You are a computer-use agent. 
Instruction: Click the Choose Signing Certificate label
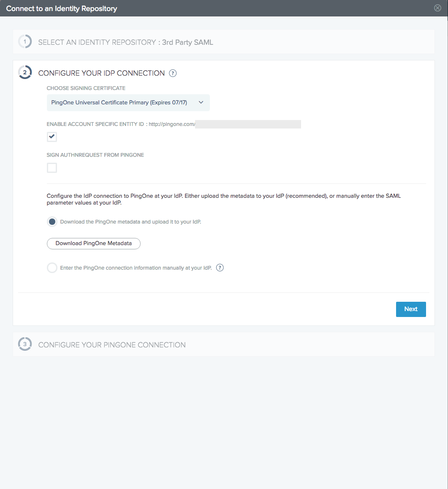tap(86, 88)
